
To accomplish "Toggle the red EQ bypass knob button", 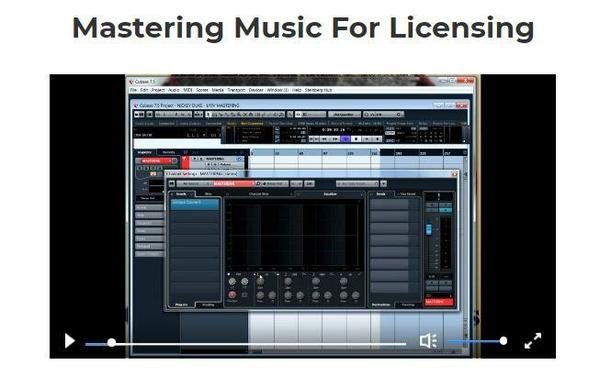I will click(x=232, y=295).
